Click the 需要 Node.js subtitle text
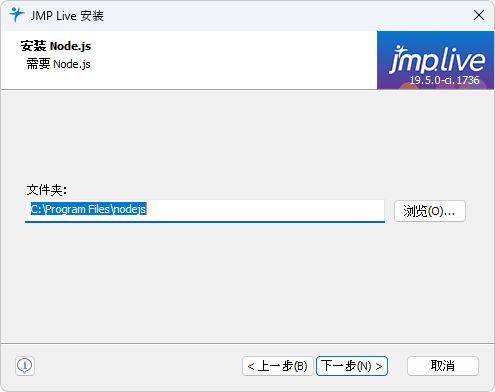The width and height of the screenshot is (495, 392). [x=58, y=64]
